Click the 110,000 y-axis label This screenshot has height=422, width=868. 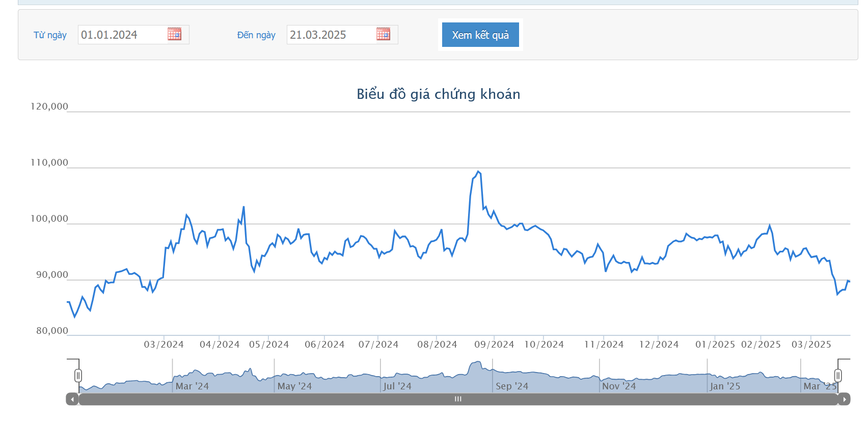(x=49, y=163)
